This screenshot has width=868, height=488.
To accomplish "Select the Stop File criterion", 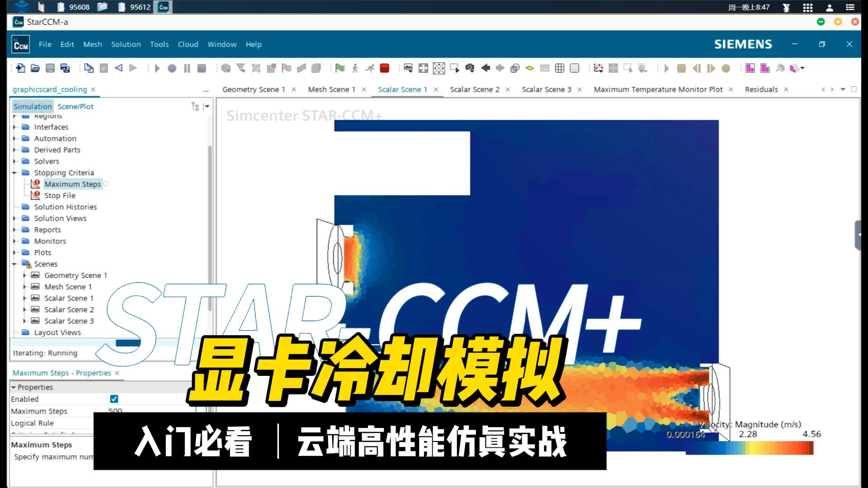I will [x=60, y=196].
